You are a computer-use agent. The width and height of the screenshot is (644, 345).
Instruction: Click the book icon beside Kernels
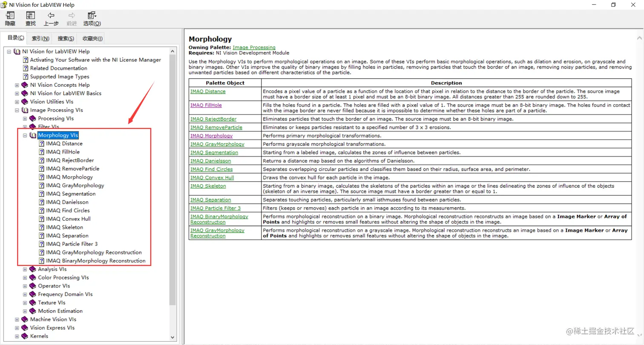25,336
